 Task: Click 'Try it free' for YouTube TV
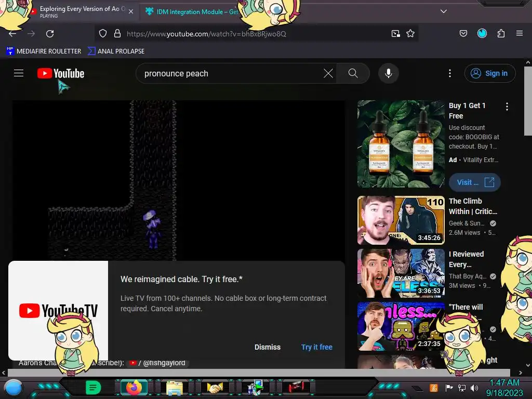tap(316, 347)
